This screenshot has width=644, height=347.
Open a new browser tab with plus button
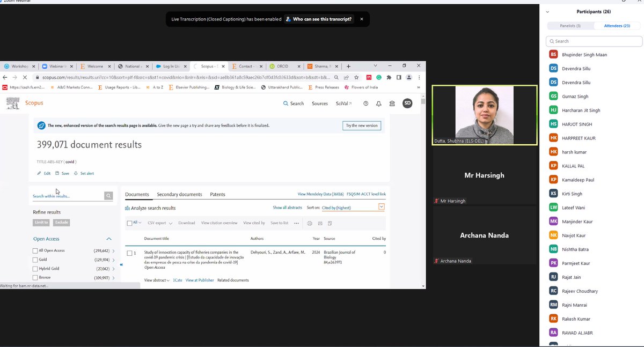[x=348, y=67]
